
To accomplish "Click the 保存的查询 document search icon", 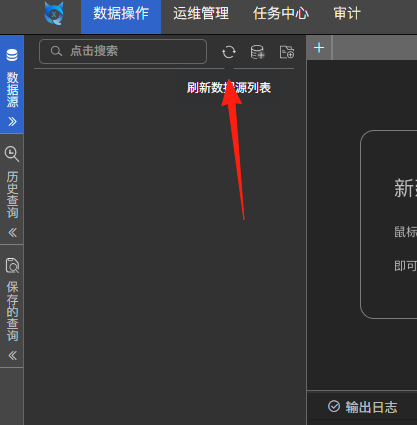I will point(12,265).
